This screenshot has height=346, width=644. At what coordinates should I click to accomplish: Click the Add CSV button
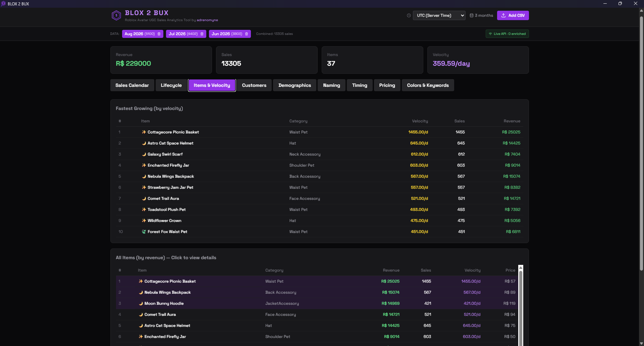coord(513,15)
